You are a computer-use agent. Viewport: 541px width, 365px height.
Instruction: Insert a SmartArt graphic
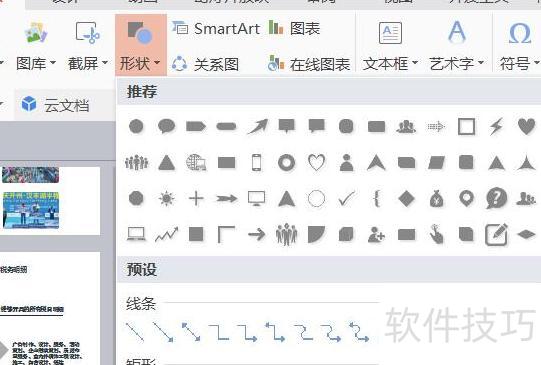216,28
